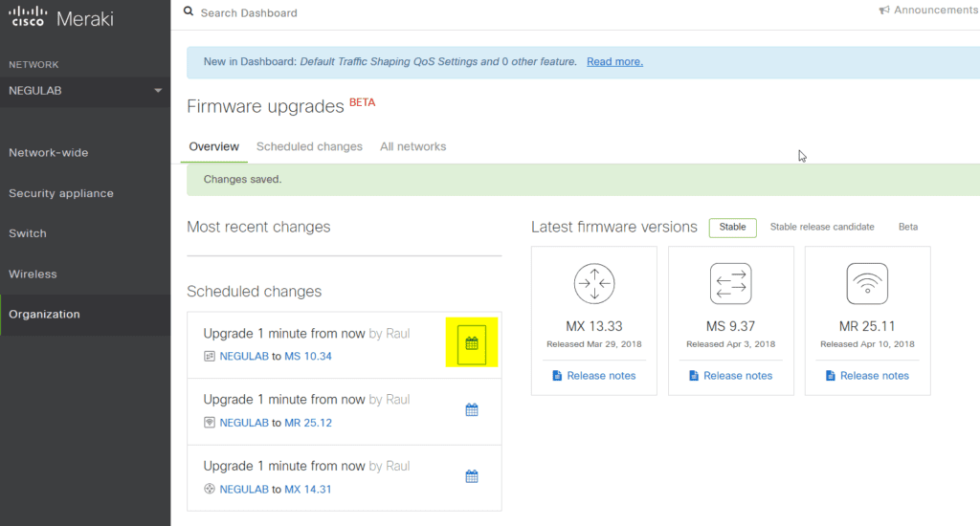
Task: Click the MR wireless wifi icon
Action: (867, 284)
